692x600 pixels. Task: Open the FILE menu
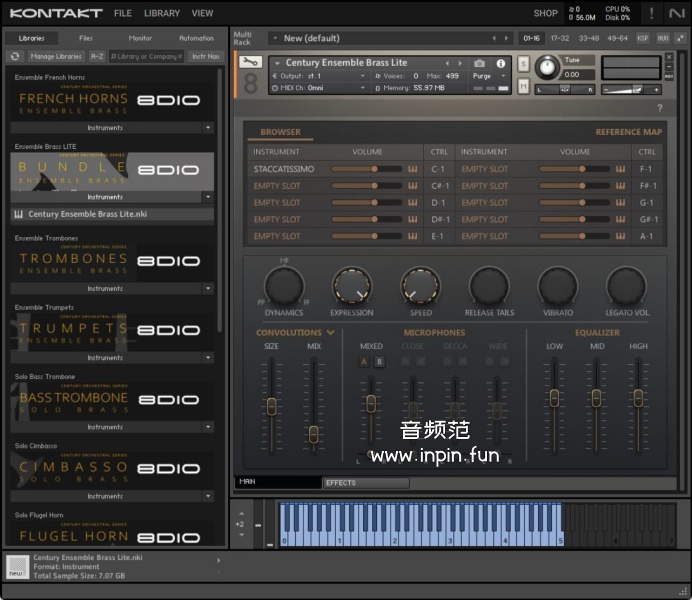pos(122,13)
